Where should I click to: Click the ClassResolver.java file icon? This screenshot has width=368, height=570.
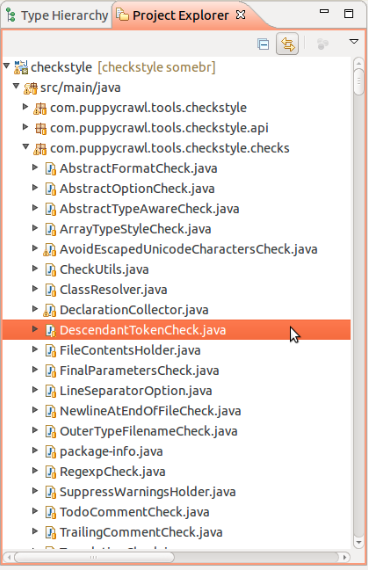coord(50,290)
